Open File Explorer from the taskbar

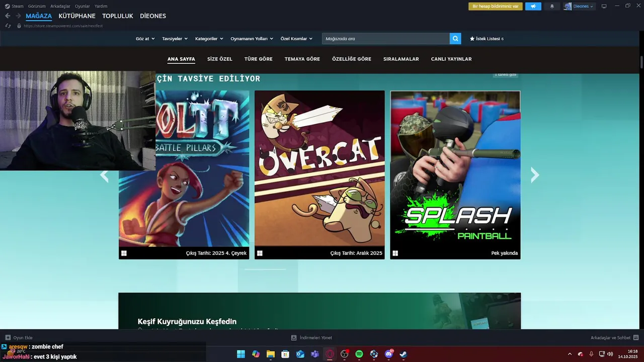[271, 354]
